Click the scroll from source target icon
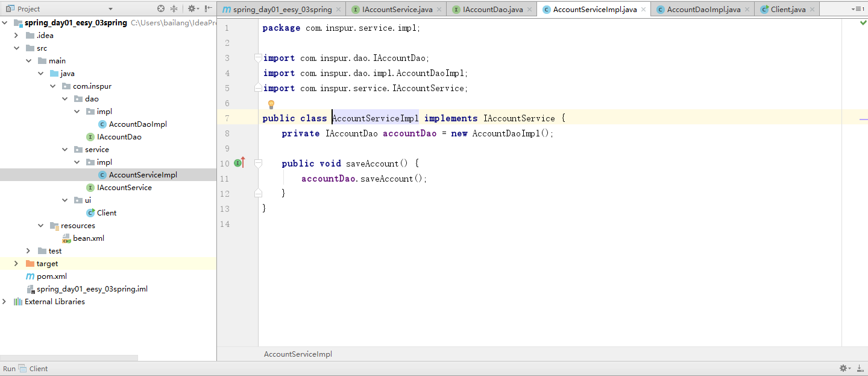Image resolution: width=868 pixels, height=376 pixels. pos(161,8)
